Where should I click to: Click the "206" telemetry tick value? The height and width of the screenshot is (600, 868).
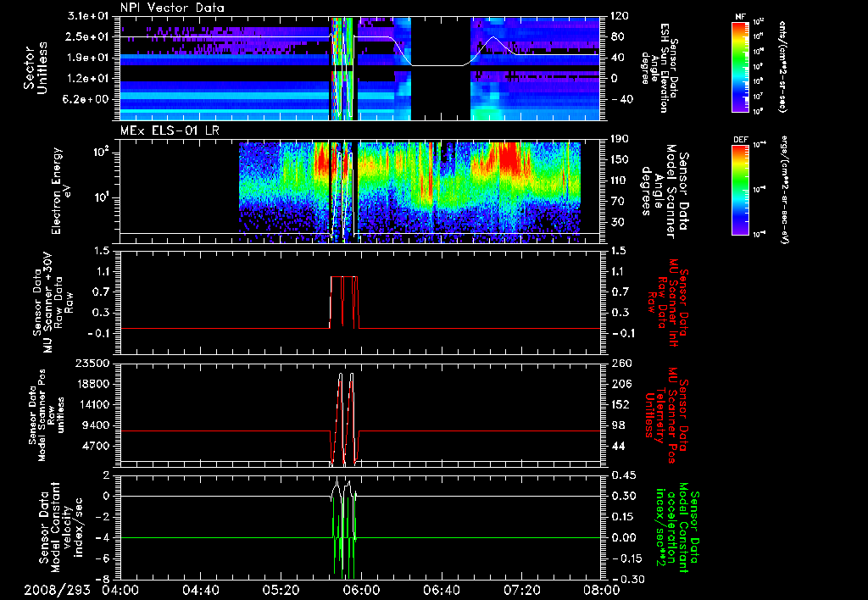point(620,384)
